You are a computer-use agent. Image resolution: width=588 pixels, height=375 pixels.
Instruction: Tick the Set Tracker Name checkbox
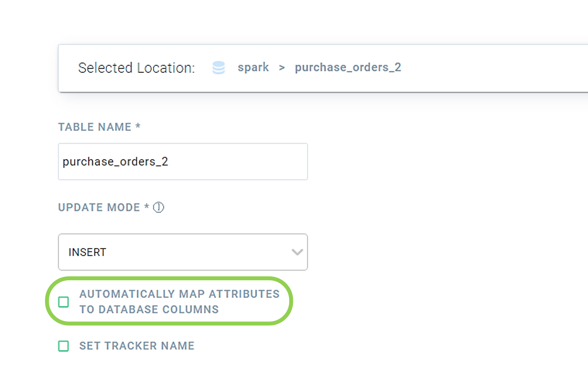click(x=64, y=346)
